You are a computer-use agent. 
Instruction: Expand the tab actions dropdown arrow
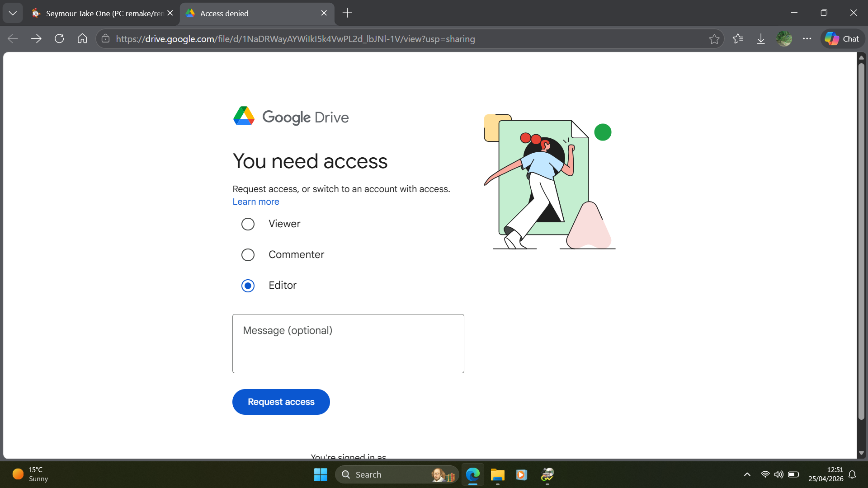[13, 13]
